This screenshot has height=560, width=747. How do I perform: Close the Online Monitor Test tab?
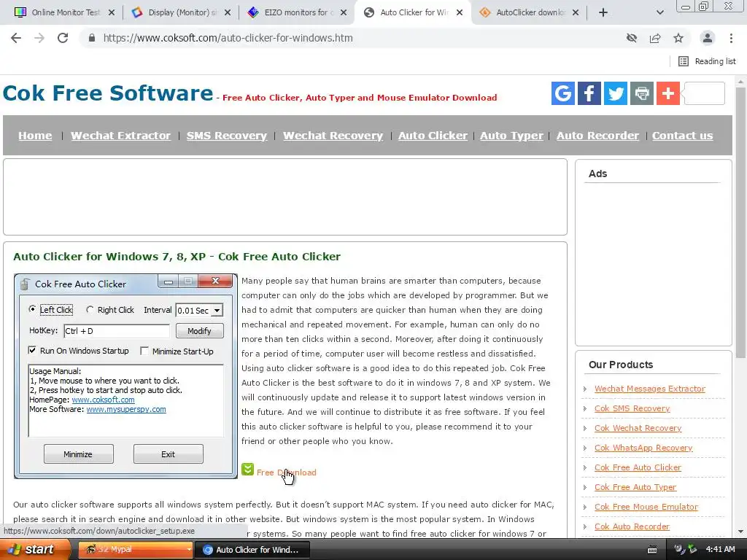coord(112,13)
